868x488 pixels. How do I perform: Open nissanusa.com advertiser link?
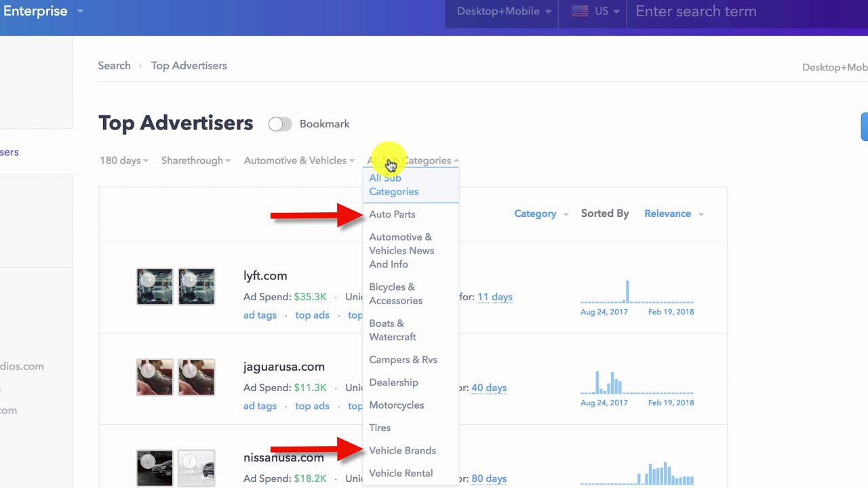click(283, 457)
